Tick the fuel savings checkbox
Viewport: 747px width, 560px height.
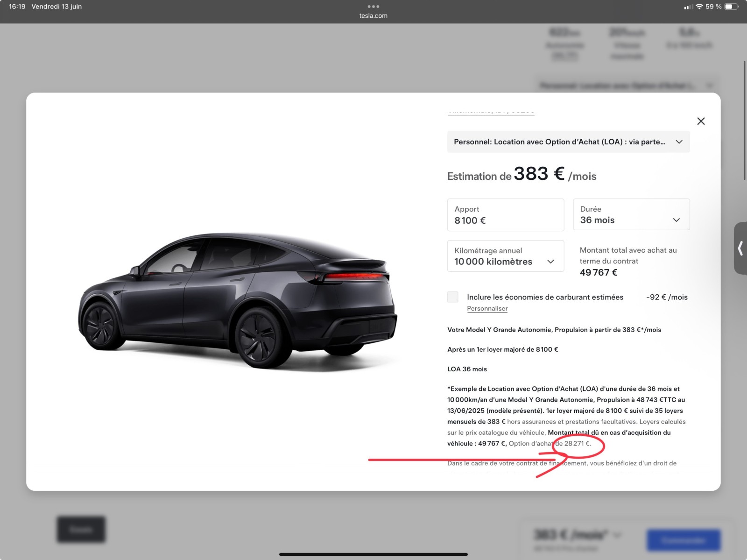[453, 297]
